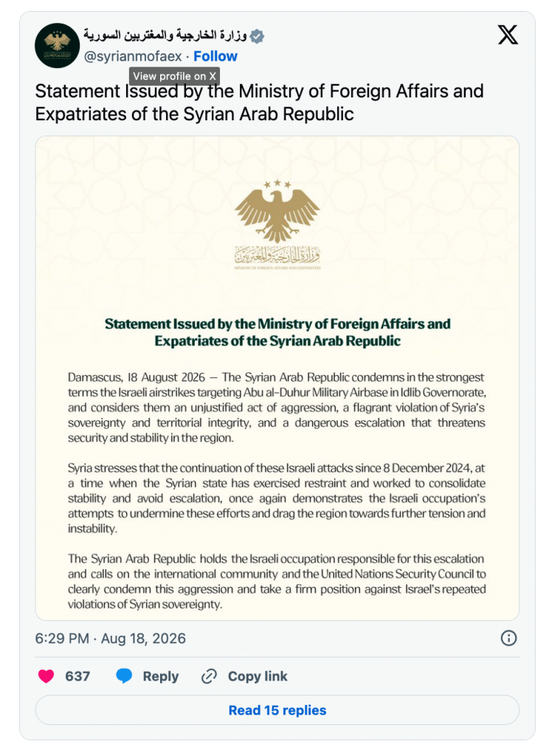Click the Copy link text
The image size is (549, 756).
[x=258, y=676]
